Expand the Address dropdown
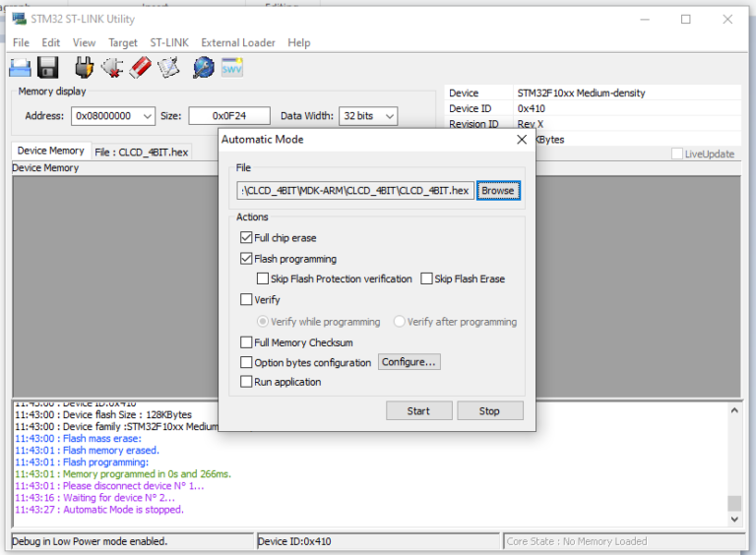Screen dimensions: 756x555 (x=148, y=116)
